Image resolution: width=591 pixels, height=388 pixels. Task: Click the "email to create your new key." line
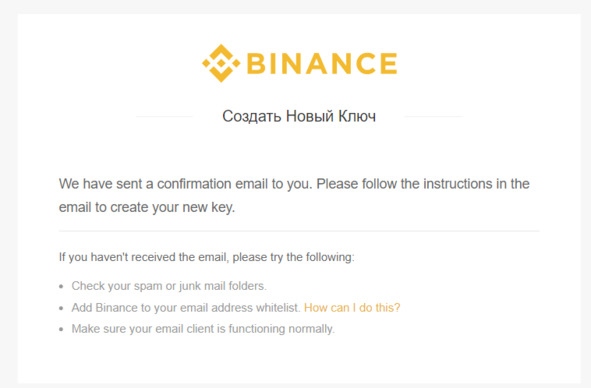147,207
